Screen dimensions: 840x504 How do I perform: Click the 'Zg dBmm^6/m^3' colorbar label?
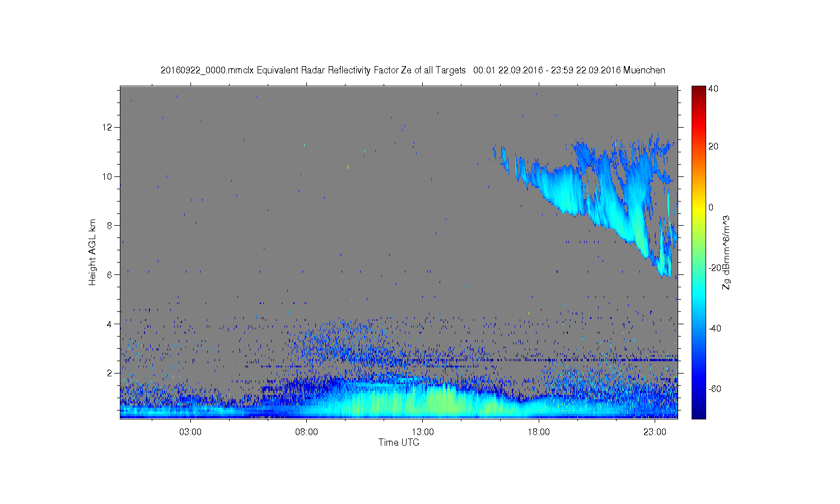pyautogui.click(x=726, y=252)
